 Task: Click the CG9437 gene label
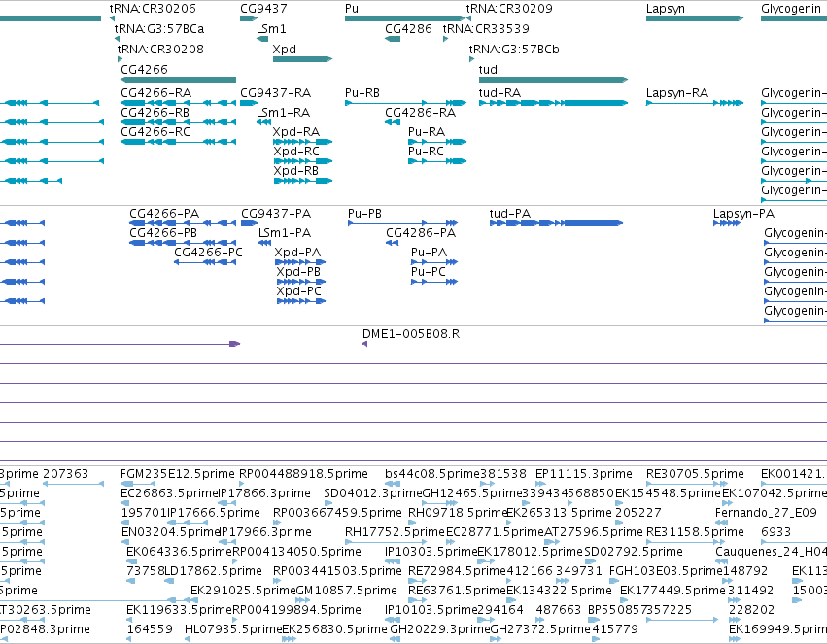point(263,9)
